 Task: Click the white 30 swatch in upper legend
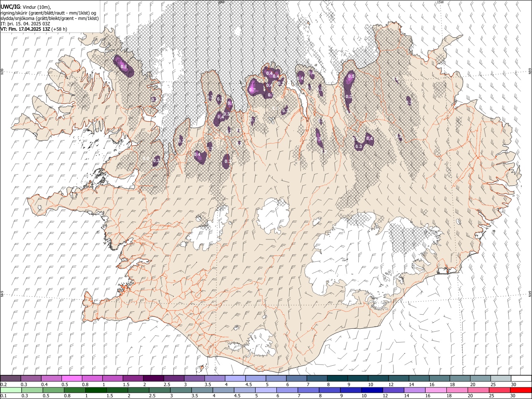pyautogui.click(x=521, y=379)
